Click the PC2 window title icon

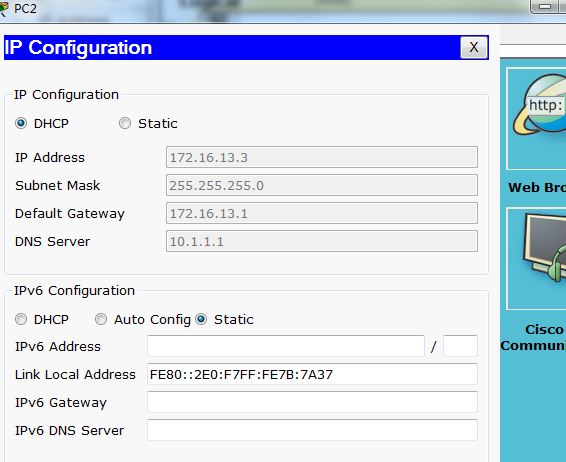[4, 8]
